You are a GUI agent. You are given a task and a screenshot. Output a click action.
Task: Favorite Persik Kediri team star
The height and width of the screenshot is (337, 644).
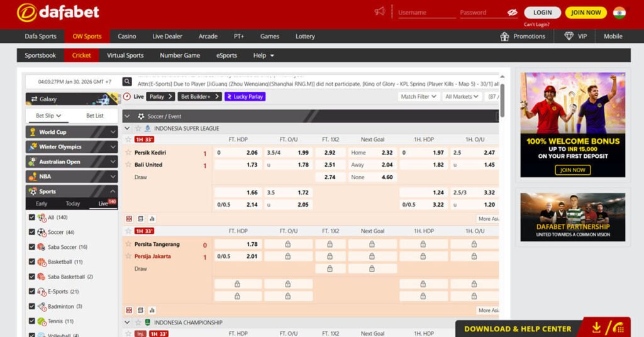128,152
